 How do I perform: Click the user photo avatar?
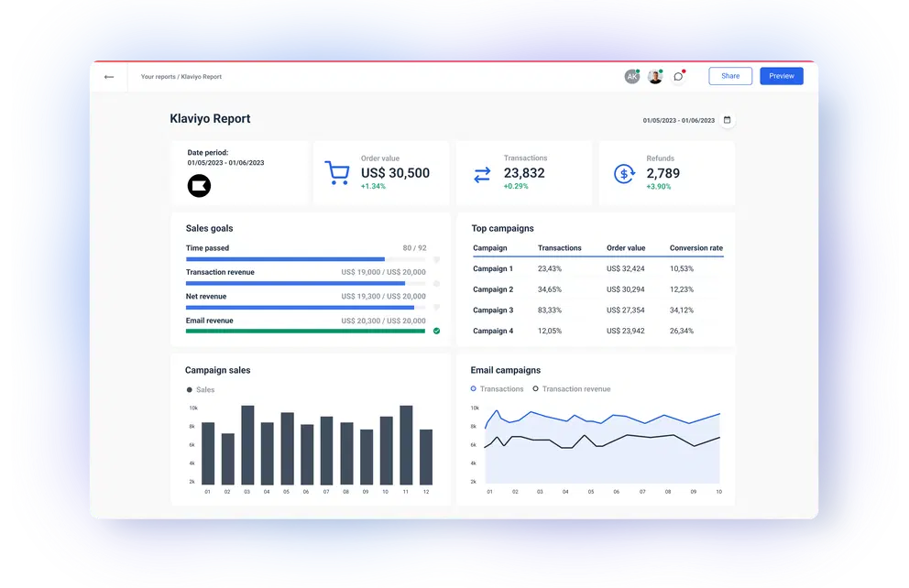pyautogui.click(x=654, y=77)
